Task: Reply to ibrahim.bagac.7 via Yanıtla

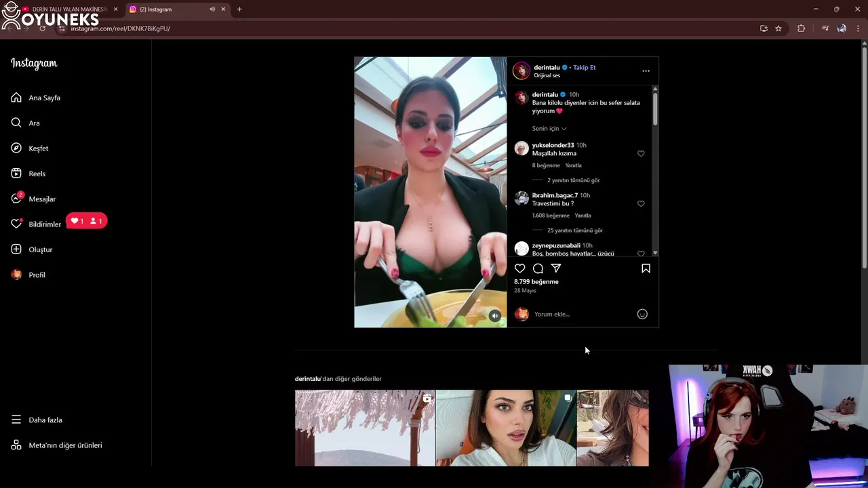Action: [x=583, y=216]
